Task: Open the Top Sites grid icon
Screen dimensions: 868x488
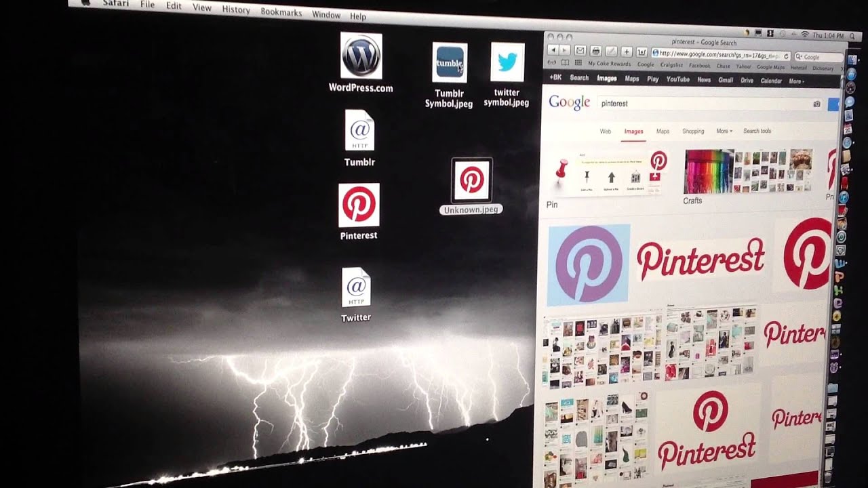Action: point(578,63)
